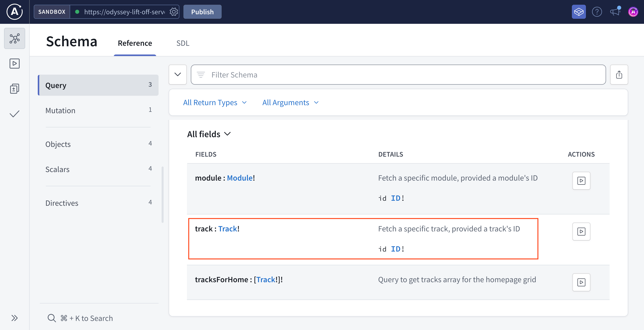
Task: Run the track field using its play button
Action: tap(581, 232)
